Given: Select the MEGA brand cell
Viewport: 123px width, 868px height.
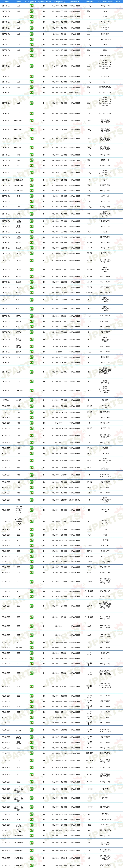Looking at the screenshot, I should (x=6, y=400).
